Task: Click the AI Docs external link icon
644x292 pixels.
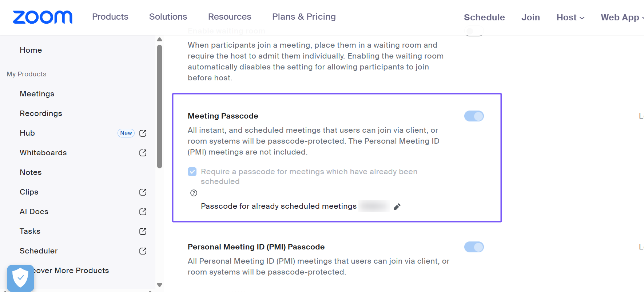Action: coord(143,212)
